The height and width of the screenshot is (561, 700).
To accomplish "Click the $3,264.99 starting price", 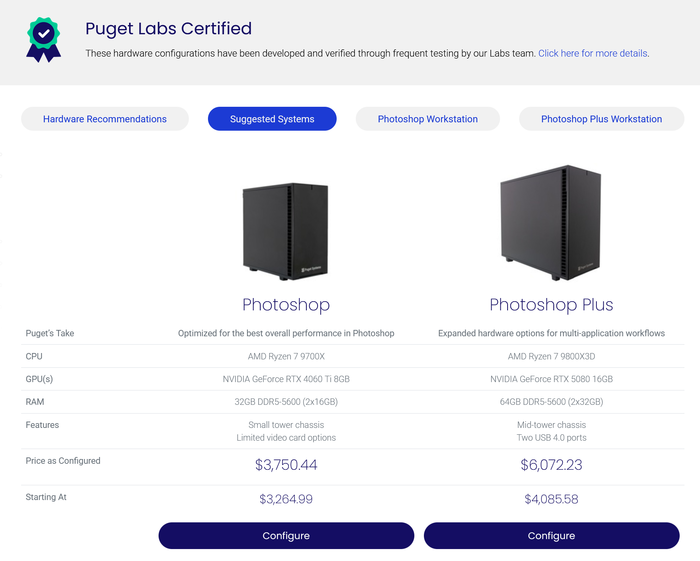I will (286, 499).
